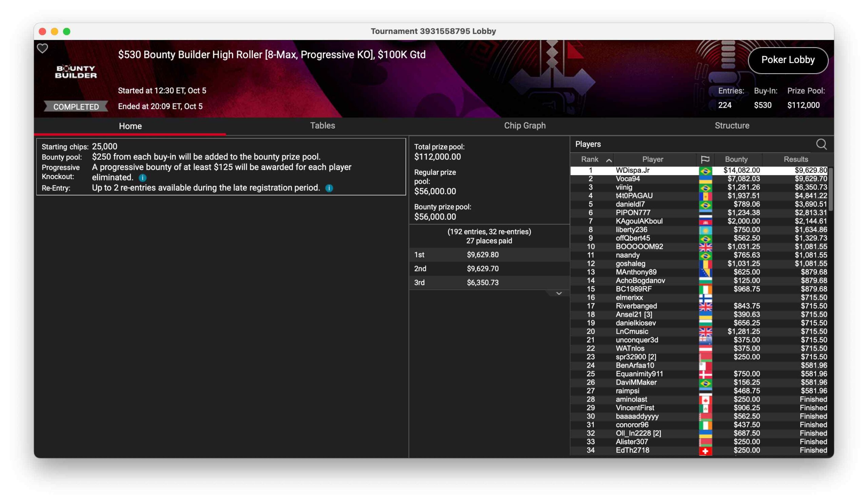Open the Chip Graph tab
Viewport: 868px width, 503px height.
(525, 126)
